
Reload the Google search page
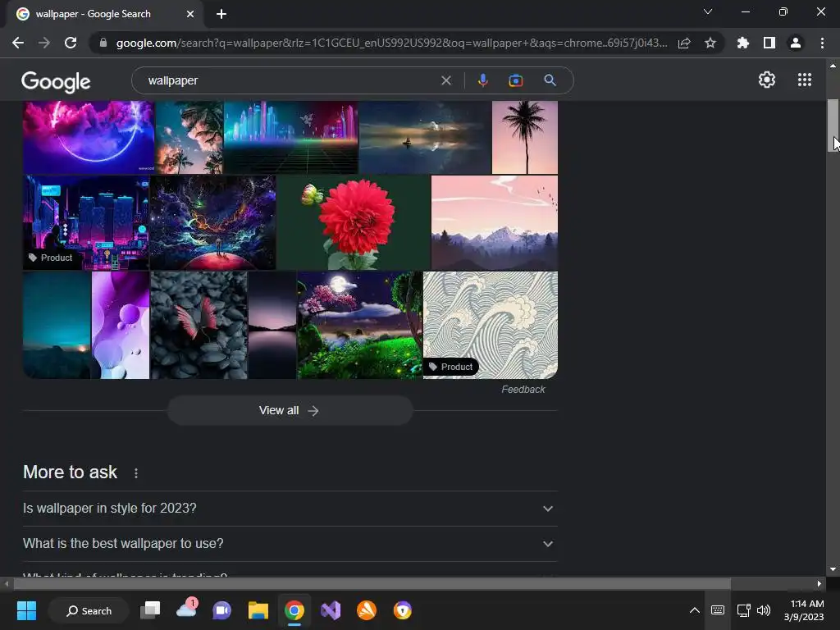coord(71,43)
